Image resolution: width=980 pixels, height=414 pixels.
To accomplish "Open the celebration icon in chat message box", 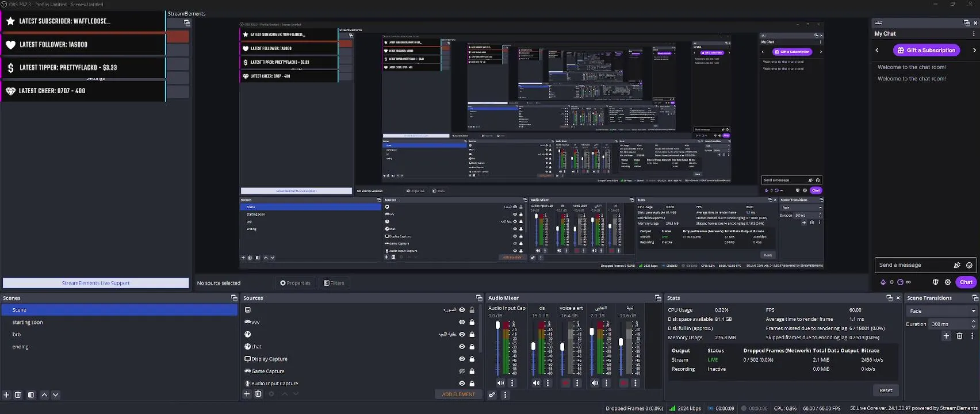I will tap(957, 265).
